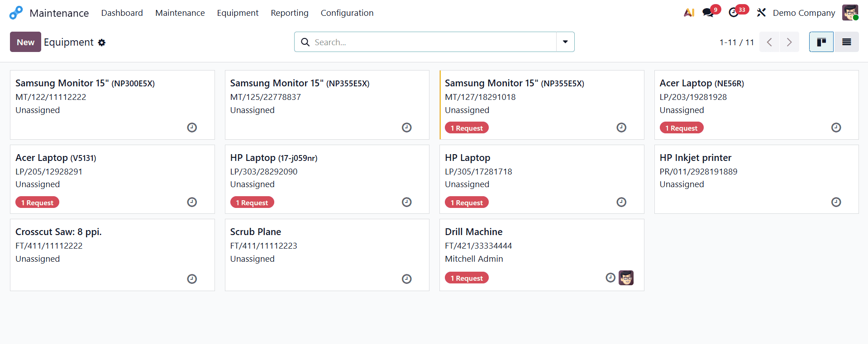Open activity clock on Acer Laptop NE56R card

pyautogui.click(x=836, y=127)
